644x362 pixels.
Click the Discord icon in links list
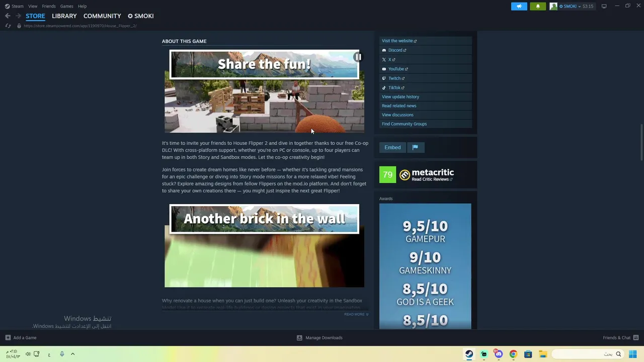pos(384,50)
